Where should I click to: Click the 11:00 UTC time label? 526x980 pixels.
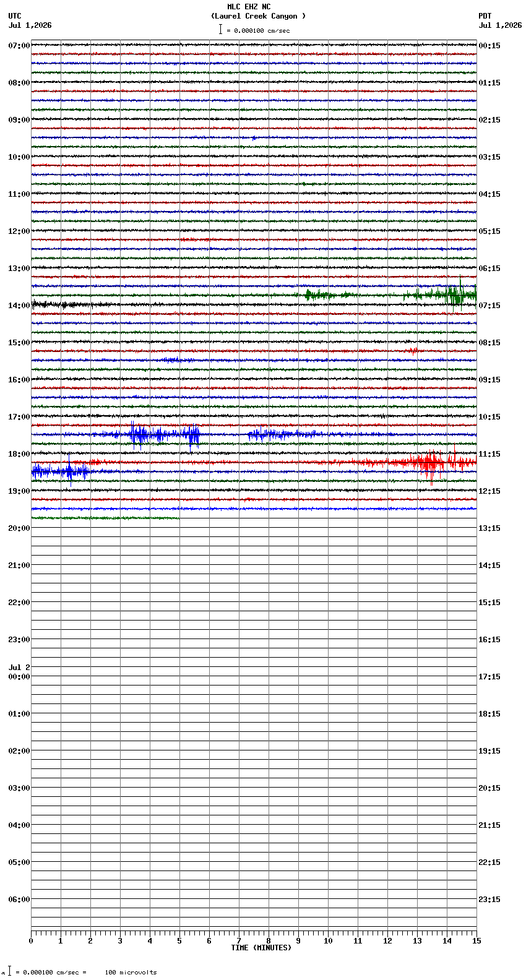tap(19, 194)
